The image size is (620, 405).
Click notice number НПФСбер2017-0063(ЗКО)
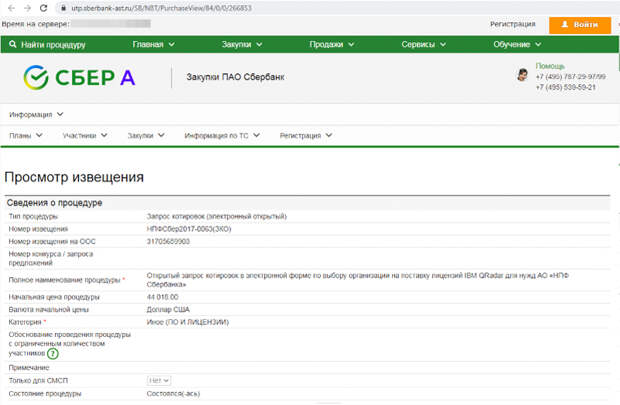[189, 229]
